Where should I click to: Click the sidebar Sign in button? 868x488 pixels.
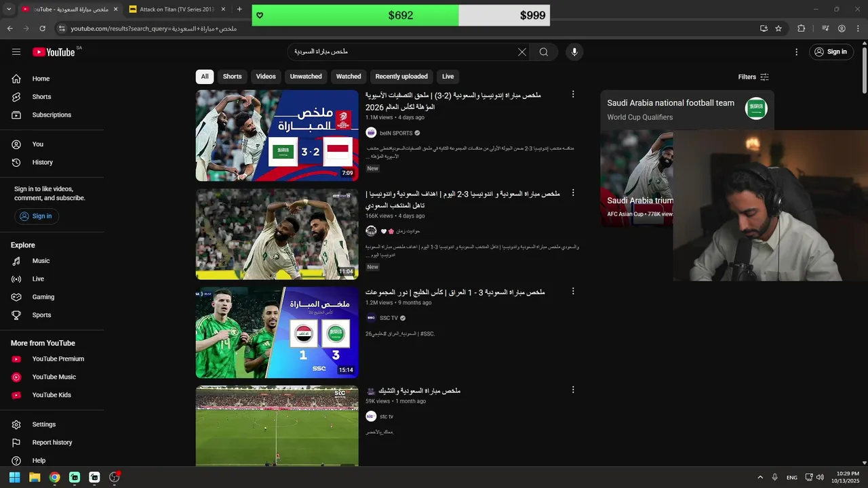point(37,216)
